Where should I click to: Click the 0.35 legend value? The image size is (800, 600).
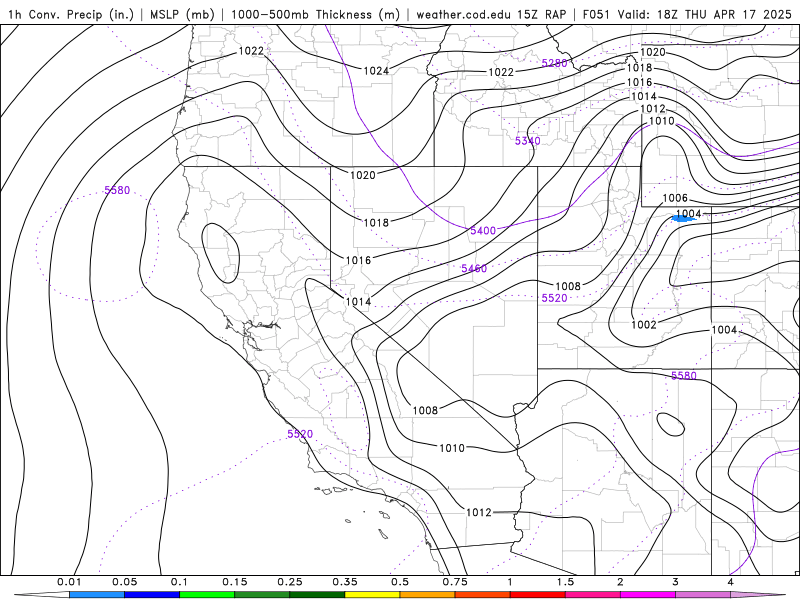pyautogui.click(x=345, y=582)
